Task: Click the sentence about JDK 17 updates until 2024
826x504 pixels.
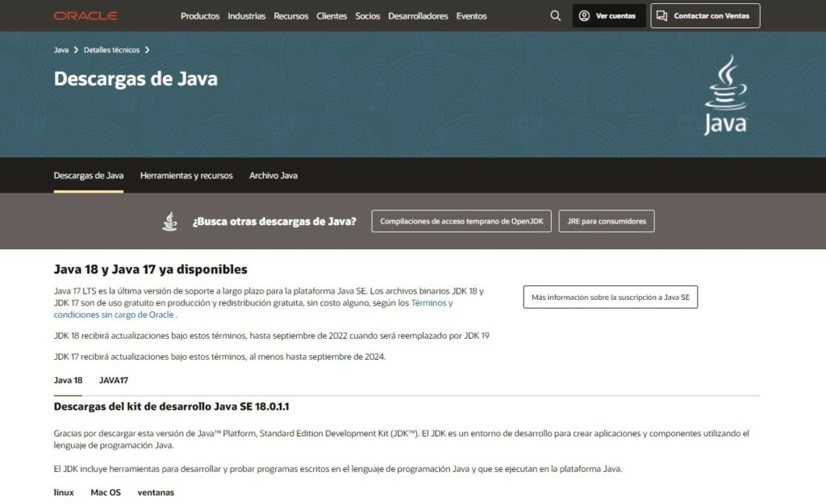Action: [219, 356]
